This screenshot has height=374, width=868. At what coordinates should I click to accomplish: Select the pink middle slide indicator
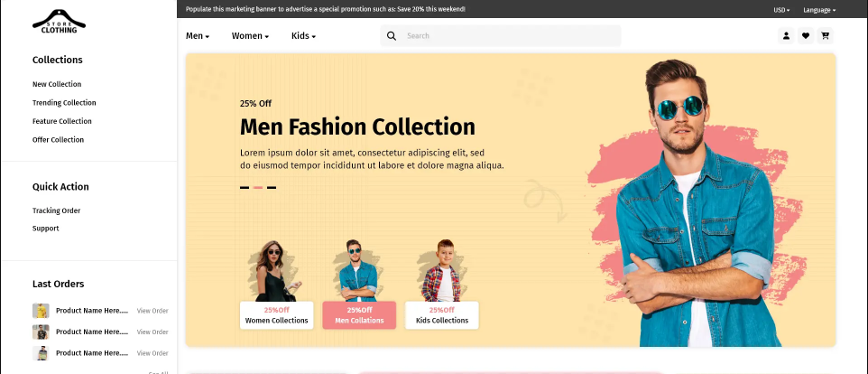click(258, 188)
